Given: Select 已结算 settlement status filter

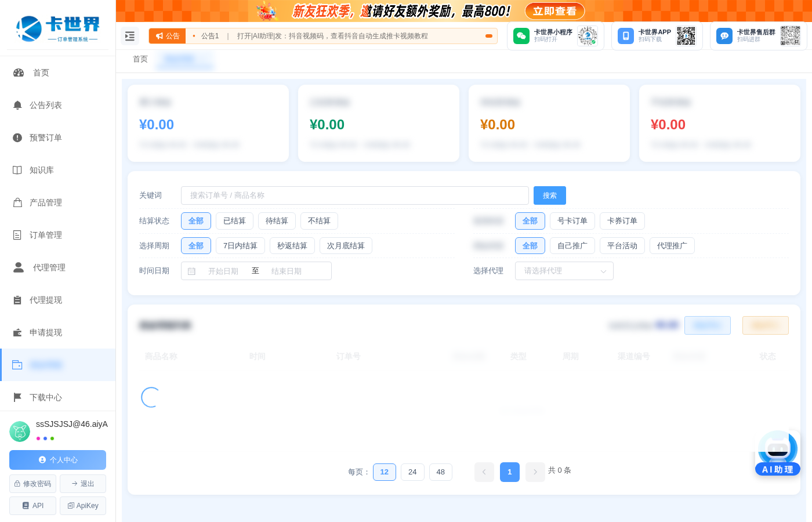Looking at the screenshot, I should [x=234, y=221].
